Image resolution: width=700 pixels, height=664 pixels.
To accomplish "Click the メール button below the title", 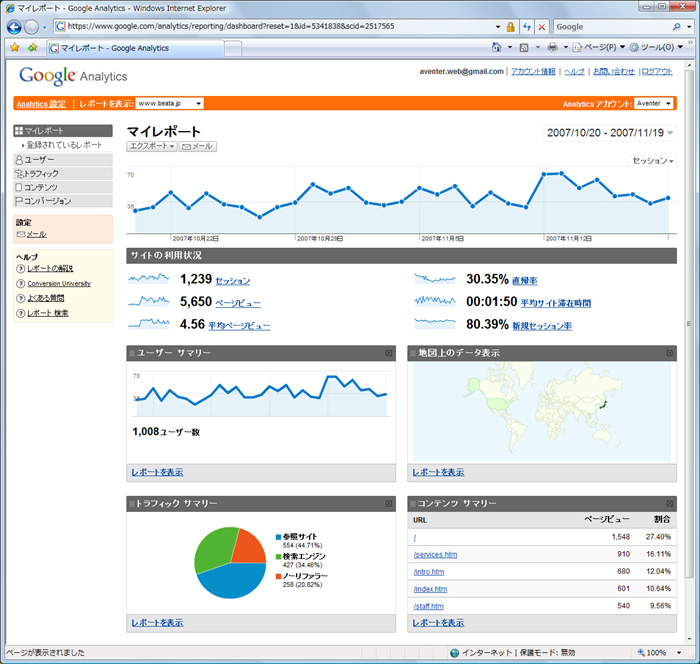I will [x=198, y=146].
